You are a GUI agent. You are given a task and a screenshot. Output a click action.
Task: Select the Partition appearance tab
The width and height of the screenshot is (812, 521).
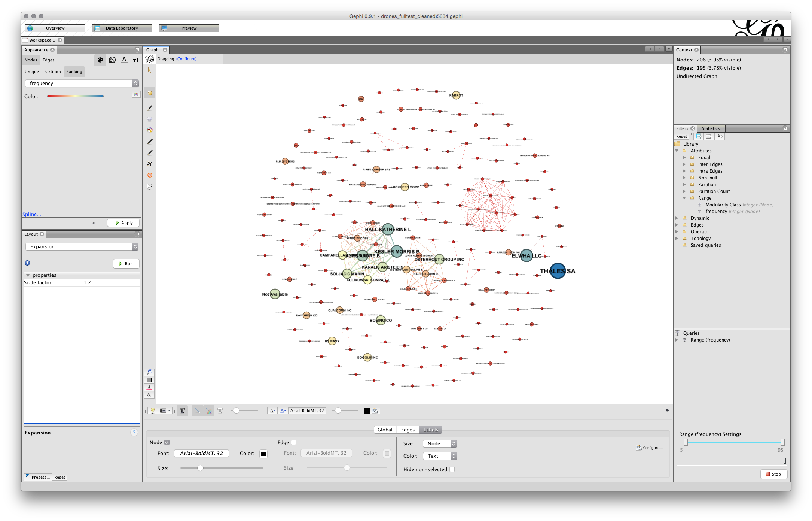tap(52, 72)
